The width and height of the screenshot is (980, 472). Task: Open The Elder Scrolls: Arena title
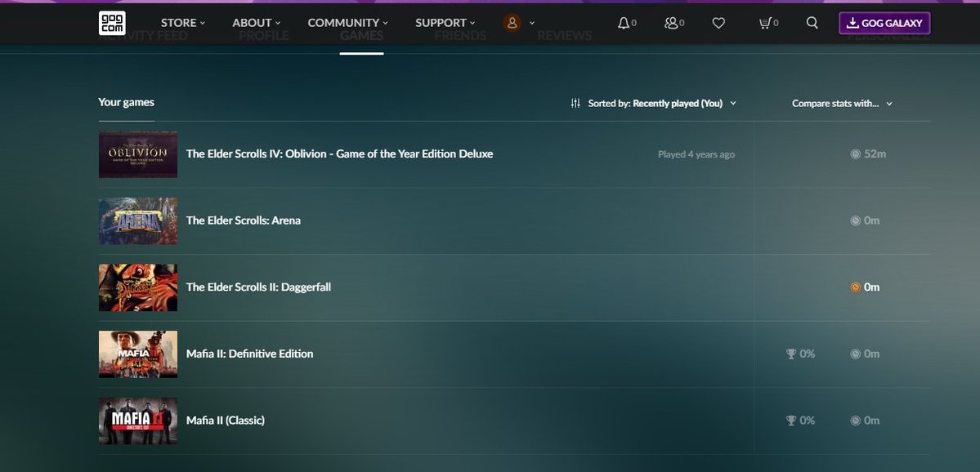243,220
